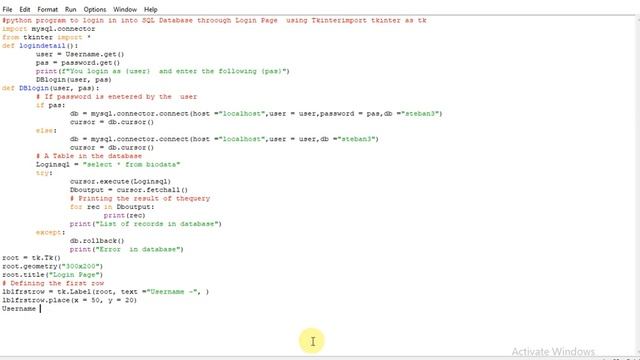Open the Window menu
Image resolution: width=640 pixels, height=360 pixels.
tap(125, 9)
